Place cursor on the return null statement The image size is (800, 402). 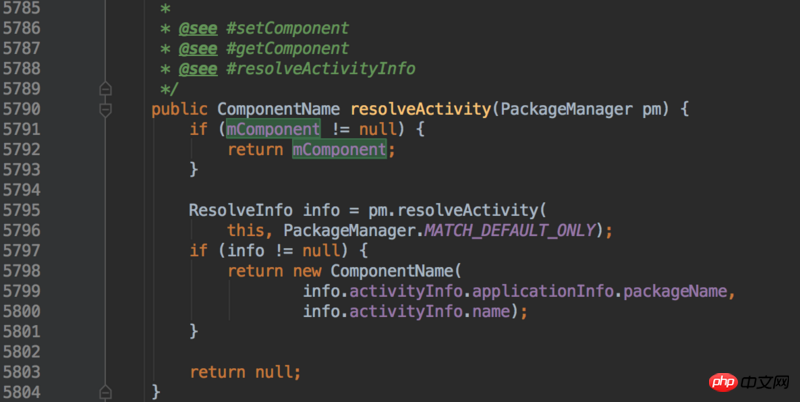click(245, 372)
